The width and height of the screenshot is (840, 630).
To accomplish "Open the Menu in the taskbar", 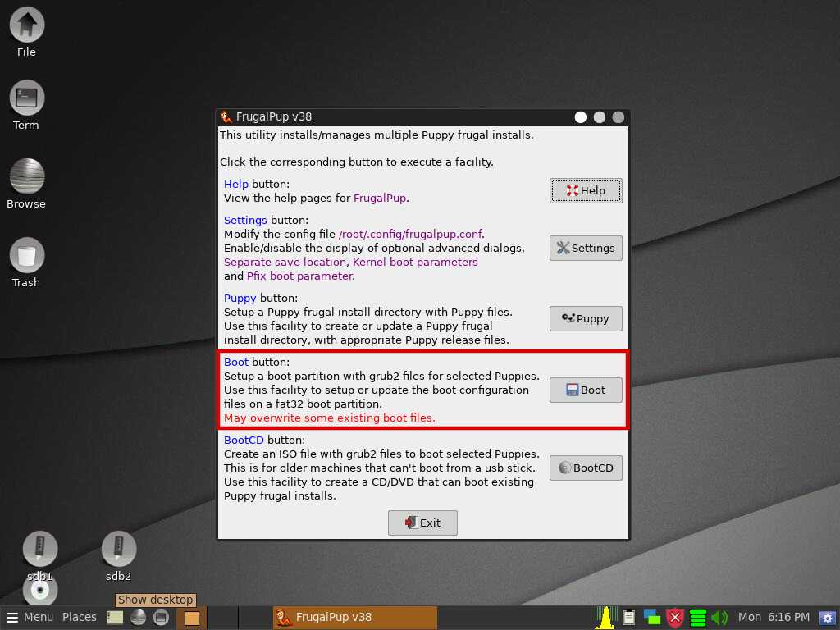I will tap(30, 617).
